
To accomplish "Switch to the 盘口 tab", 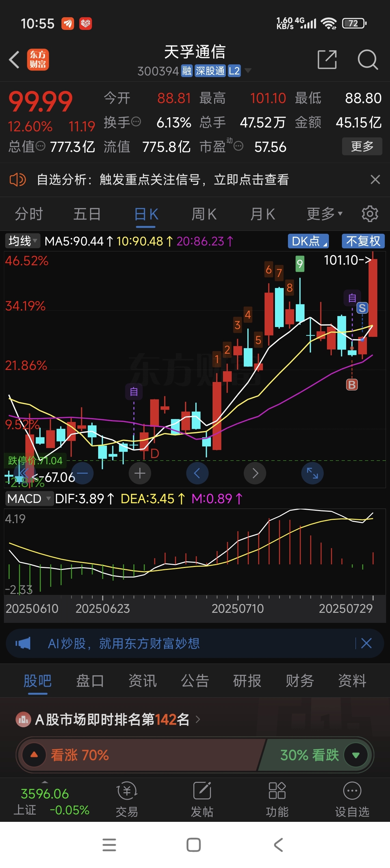I will pyautogui.click(x=90, y=681).
